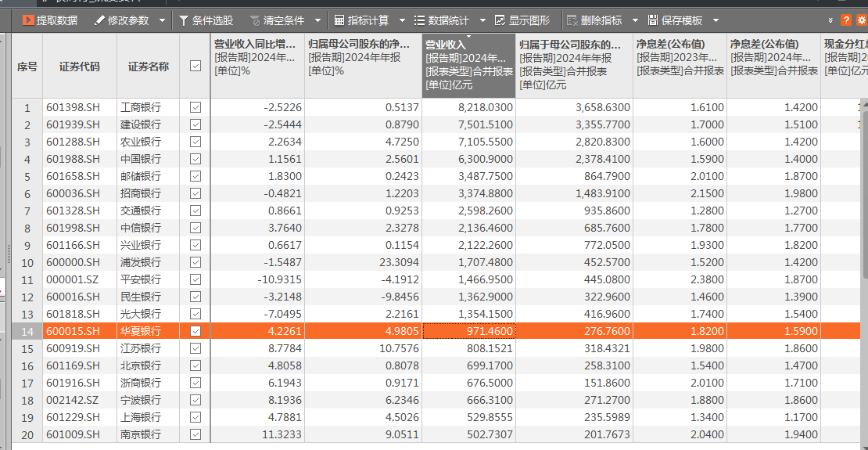Click the 修改参数 pencil icon
The image size is (868, 450).
point(99,20)
